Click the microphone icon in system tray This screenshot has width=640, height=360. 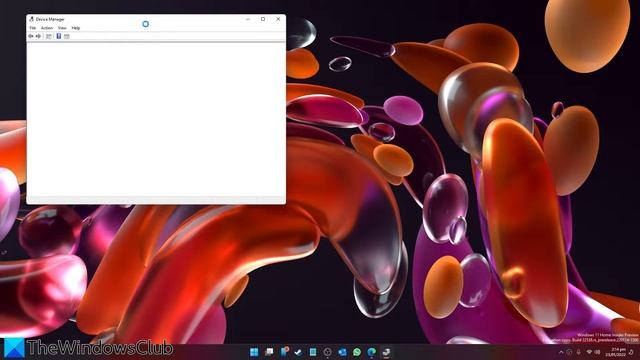[x=578, y=352]
